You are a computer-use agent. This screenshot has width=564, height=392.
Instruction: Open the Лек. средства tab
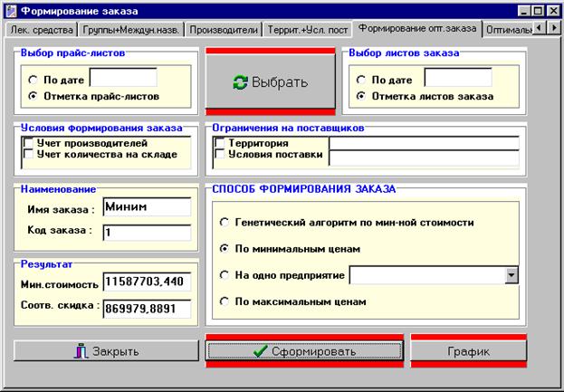point(42,30)
